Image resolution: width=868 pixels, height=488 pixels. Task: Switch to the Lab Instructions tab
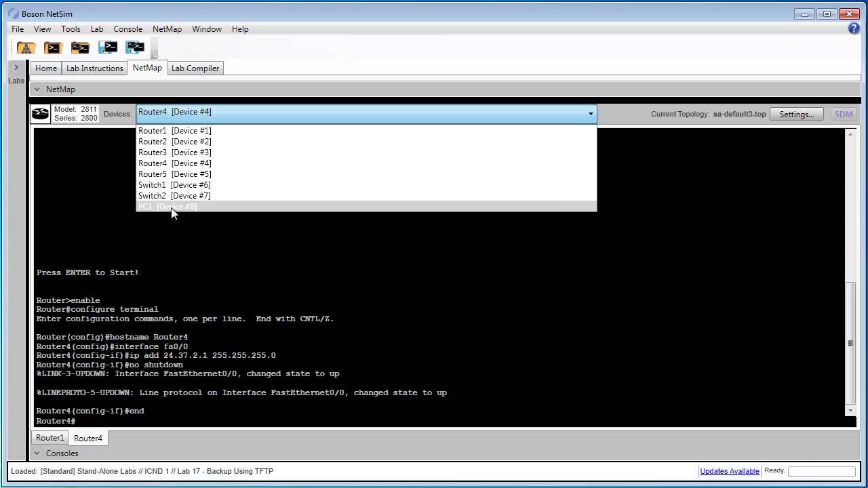[95, 68]
